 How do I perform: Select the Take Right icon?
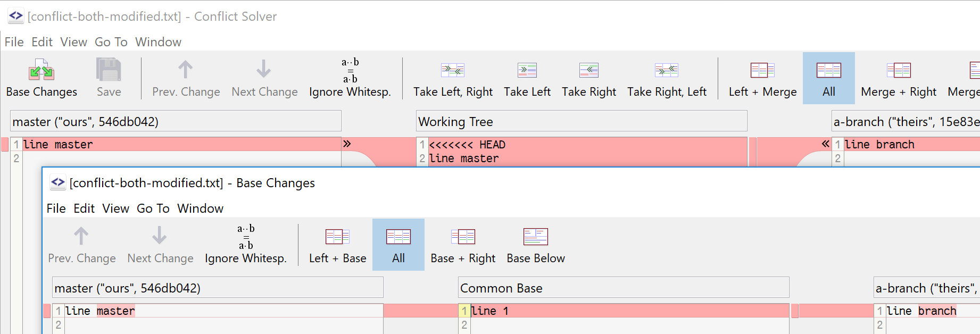click(x=588, y=70)
